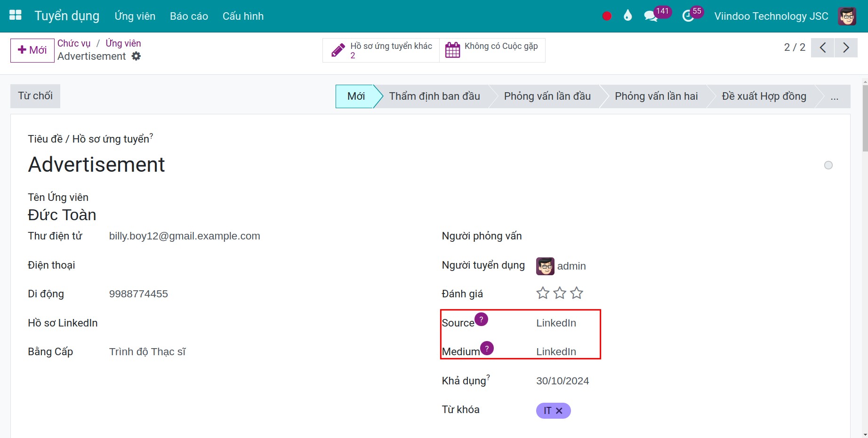Expand more stages with the ellipsis
Screen dimensions: 868x438
click(x=835, y=96)
